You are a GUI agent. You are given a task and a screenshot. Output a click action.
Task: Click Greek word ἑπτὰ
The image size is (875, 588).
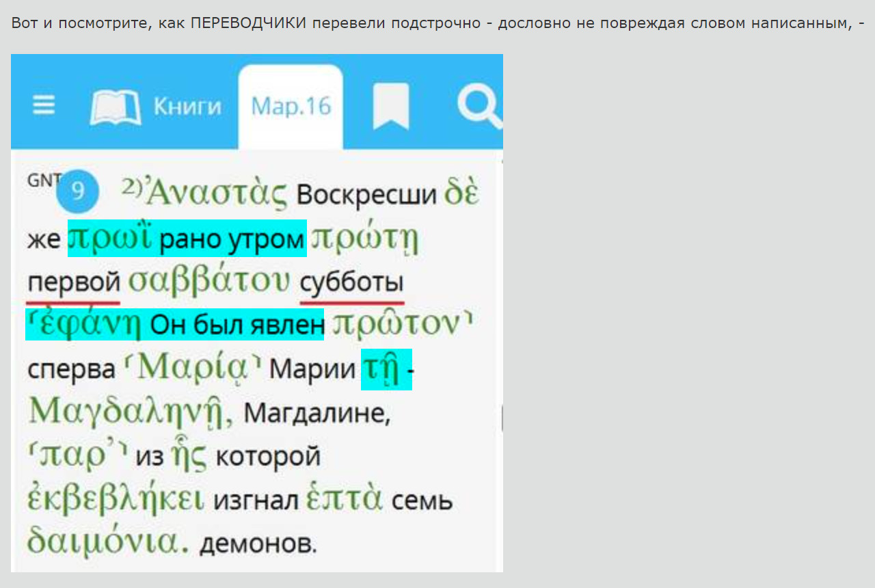[x=345, y=498]
